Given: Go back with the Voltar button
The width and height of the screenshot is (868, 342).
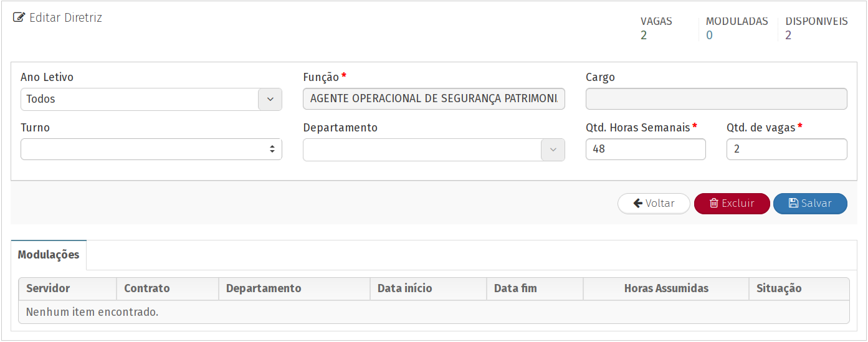Looking at the screenshot, I should point(654,204).
